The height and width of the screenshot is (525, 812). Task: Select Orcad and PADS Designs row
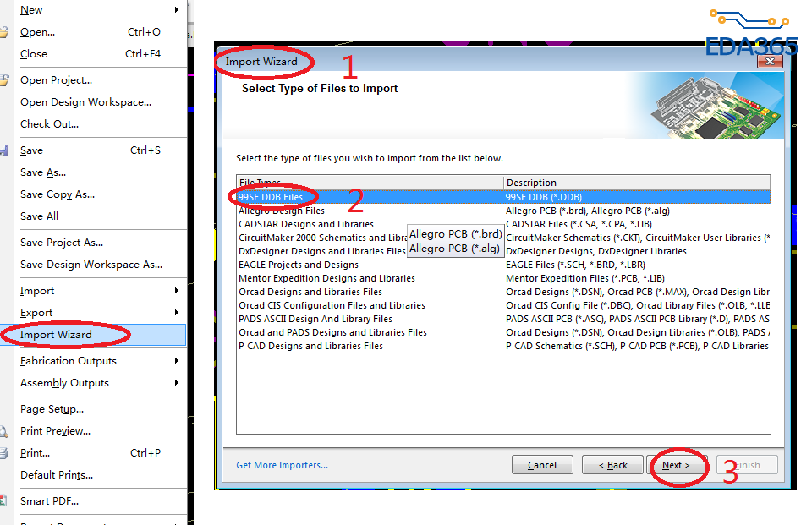click(x=503, y=332)
